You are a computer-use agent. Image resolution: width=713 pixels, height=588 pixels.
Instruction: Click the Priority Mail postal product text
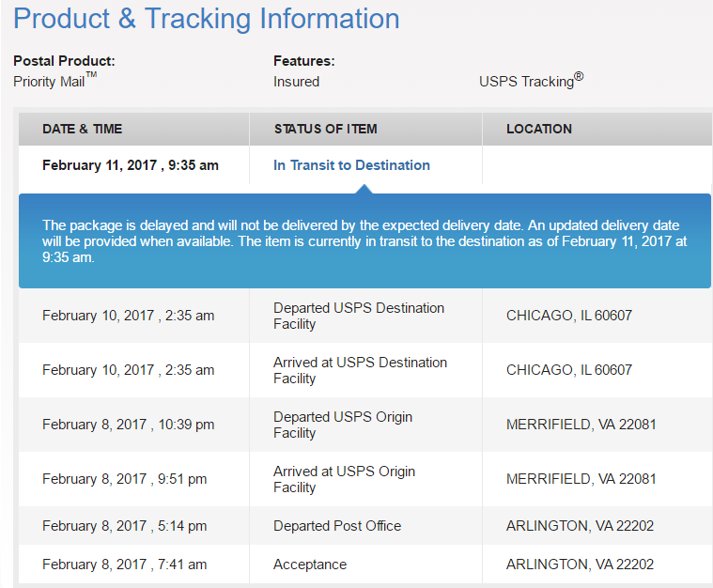55,81
